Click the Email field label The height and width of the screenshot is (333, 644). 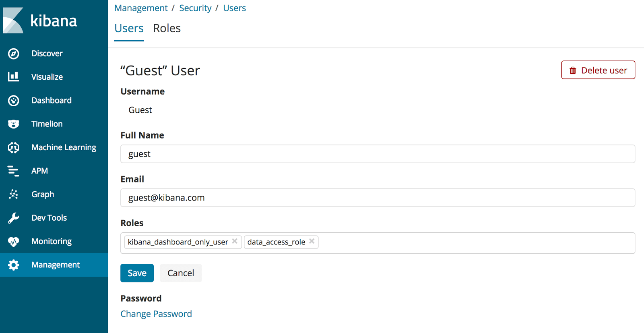pyautogui.click(x=132, y=179)
